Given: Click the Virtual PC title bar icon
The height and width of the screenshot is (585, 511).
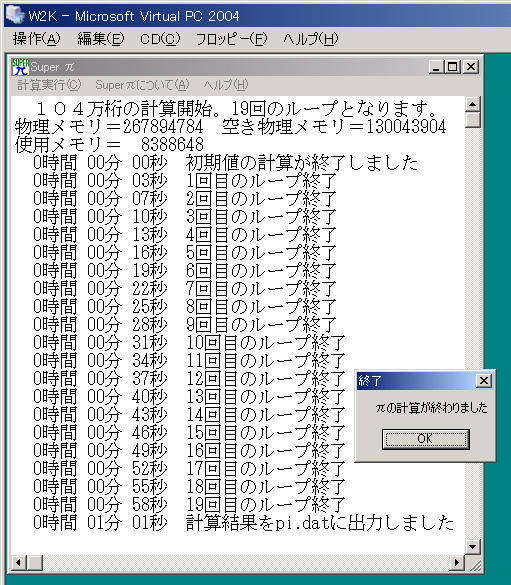Looking at the screenshot, I should tap(15, 15).
